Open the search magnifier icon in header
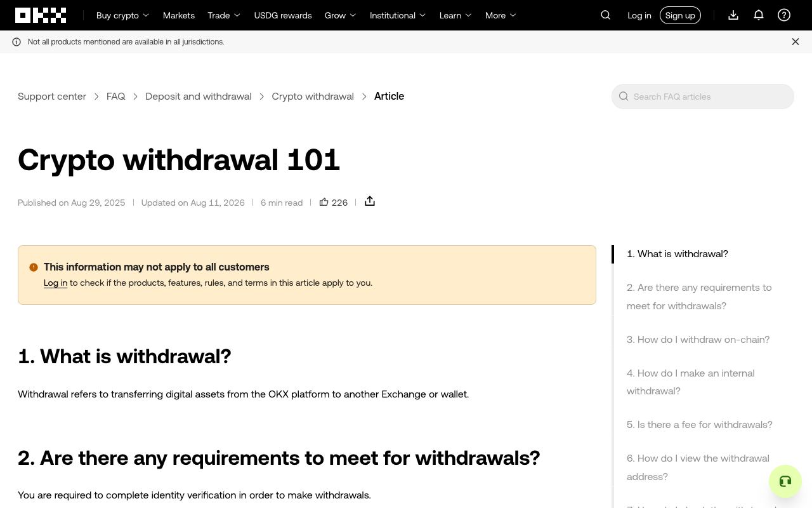Image resolution: width=812 pixels, height=508 pixels. [x=606, y=15]
